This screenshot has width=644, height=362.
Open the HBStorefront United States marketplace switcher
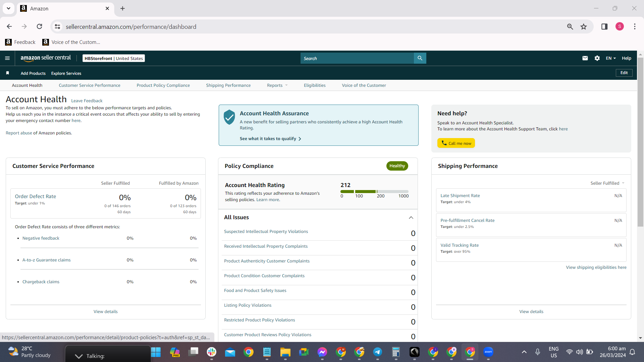114,58
